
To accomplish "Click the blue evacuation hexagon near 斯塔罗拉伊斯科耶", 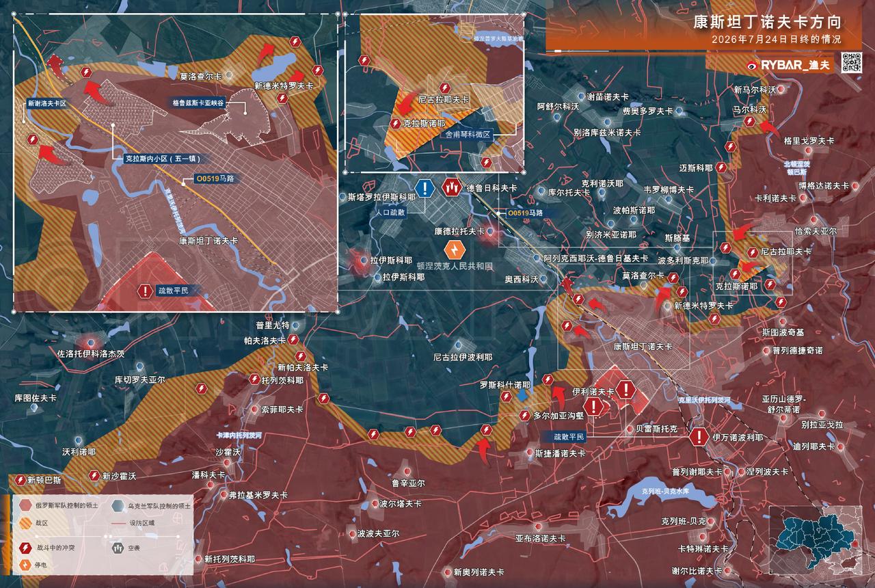I will [425, 187].
